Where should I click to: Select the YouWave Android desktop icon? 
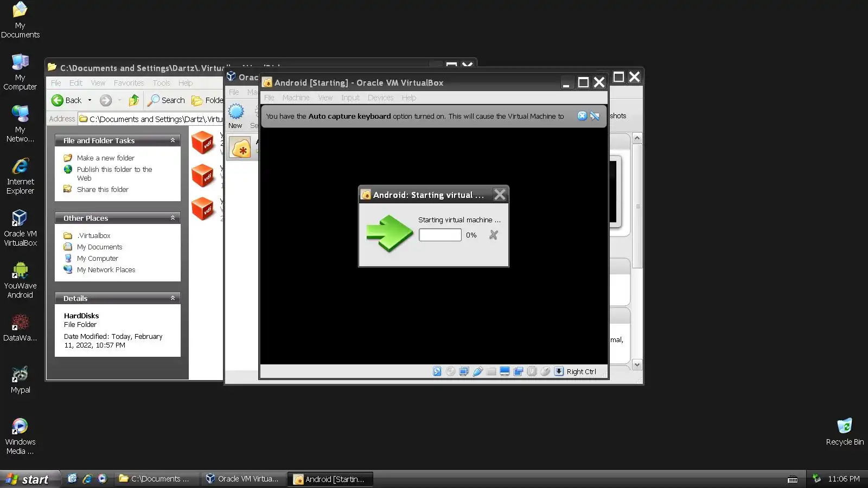click(x=20, y=280)
